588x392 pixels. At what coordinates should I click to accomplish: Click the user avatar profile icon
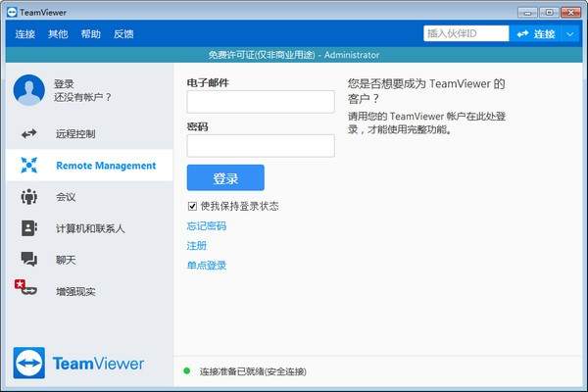point(29,90)
